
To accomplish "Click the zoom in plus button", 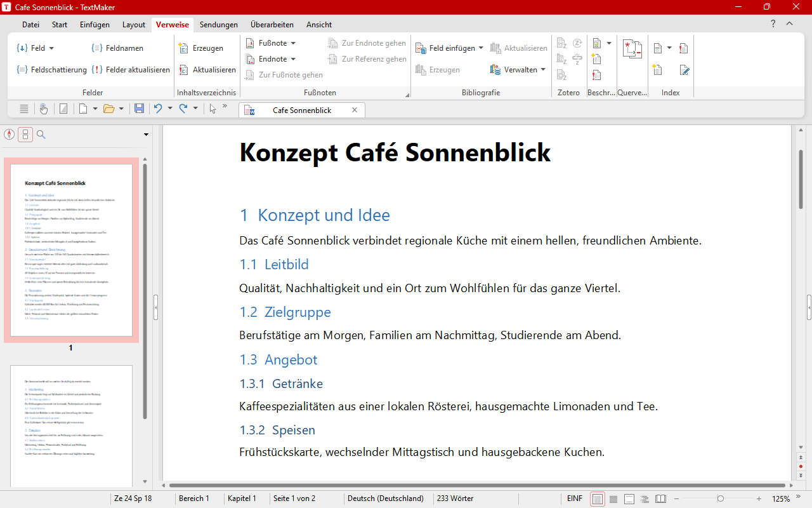I will (759, 498).
